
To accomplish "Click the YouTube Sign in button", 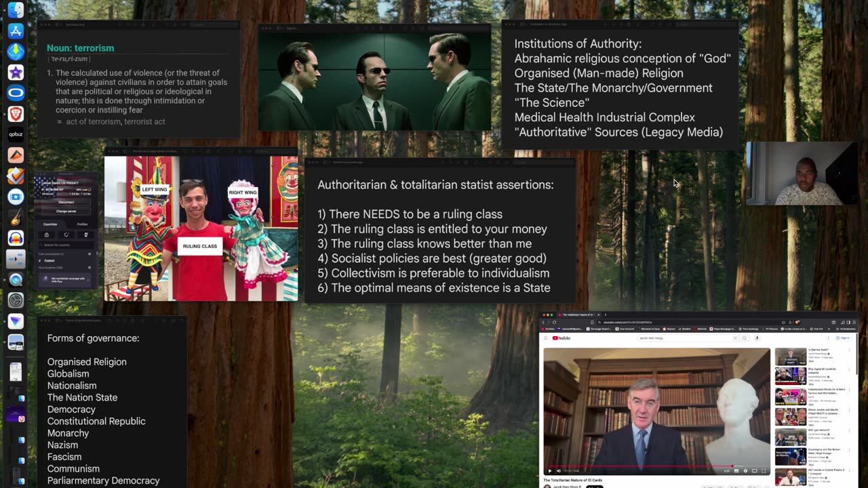I will [x=842, y=338].
